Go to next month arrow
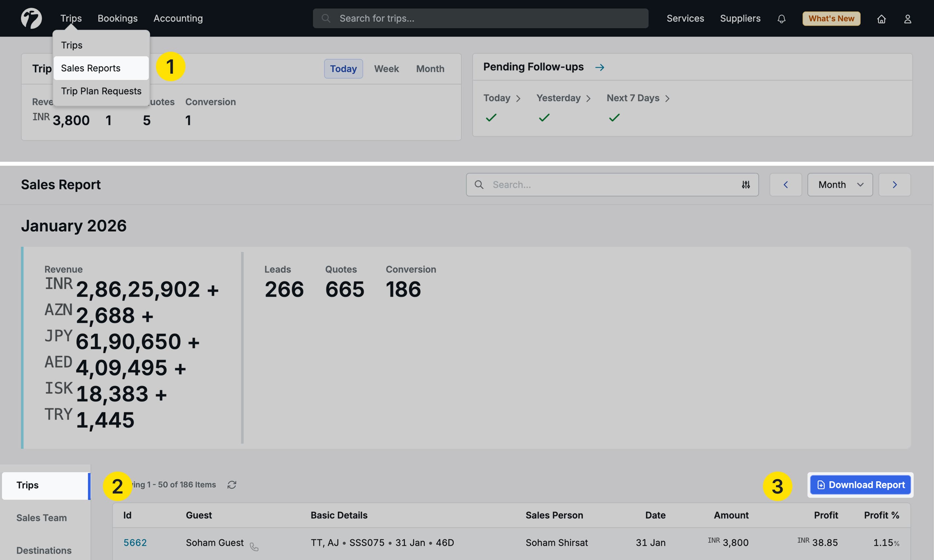The height and width of the screenshot is (560, 934). tap(894, 184)
